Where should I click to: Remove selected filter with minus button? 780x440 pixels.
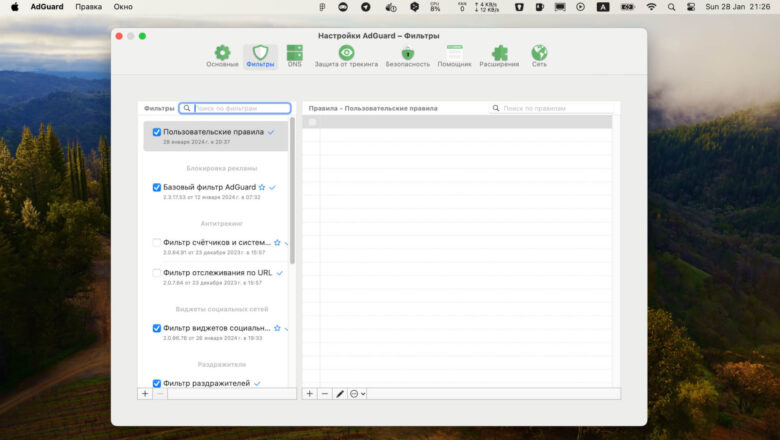(x=160, y=394)
